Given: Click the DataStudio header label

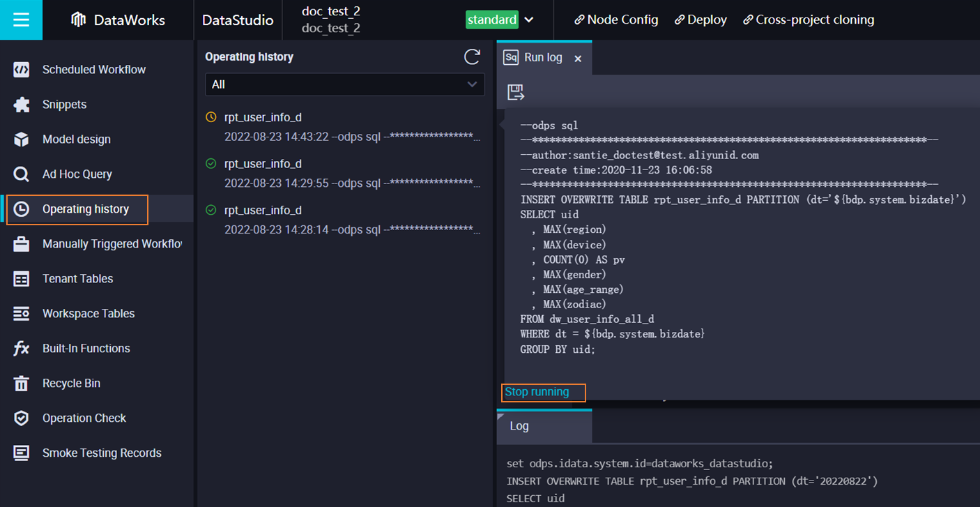Looking at the screenshot, I should [238, 20].
